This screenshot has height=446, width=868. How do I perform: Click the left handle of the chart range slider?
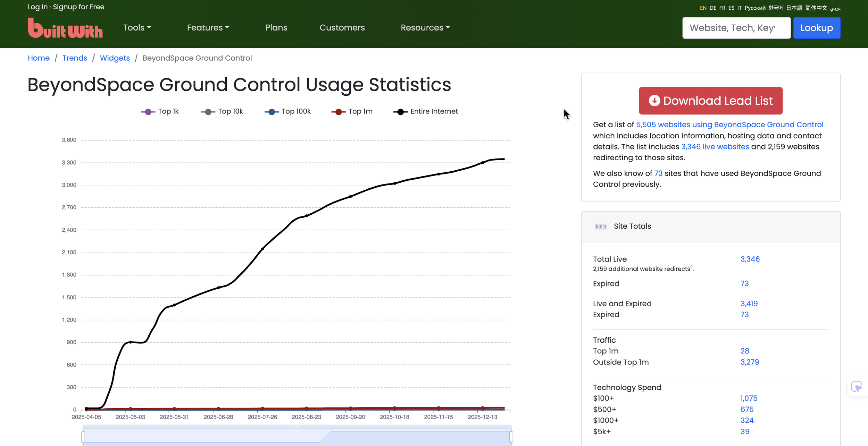point(83,436)
